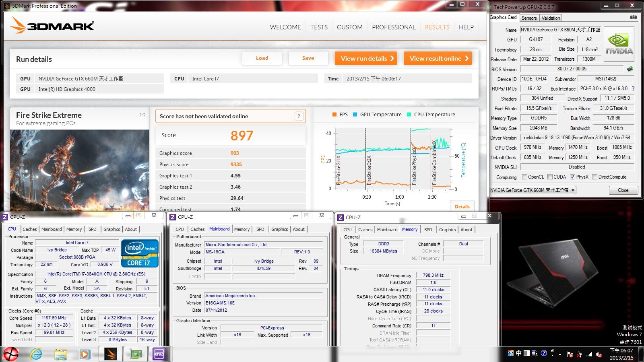Open the PROFESSIONAL tab in 3DMark
The height and width of the screenshot is (362, 644).
click(x=394, y=27)
